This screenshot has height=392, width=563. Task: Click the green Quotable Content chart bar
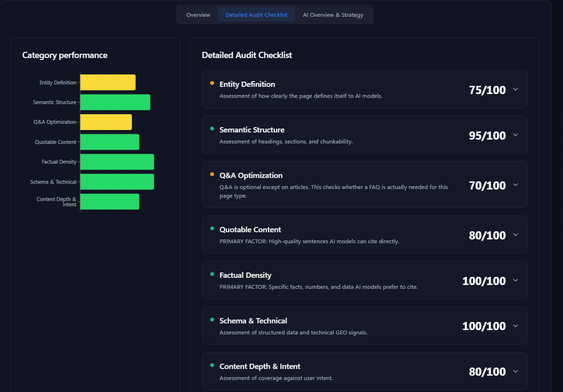[x=109, y=142]
